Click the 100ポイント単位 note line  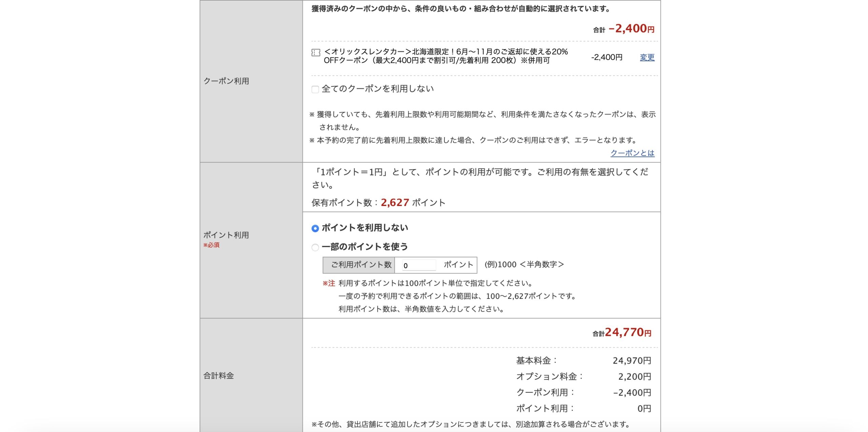click(x=436, y=283)
